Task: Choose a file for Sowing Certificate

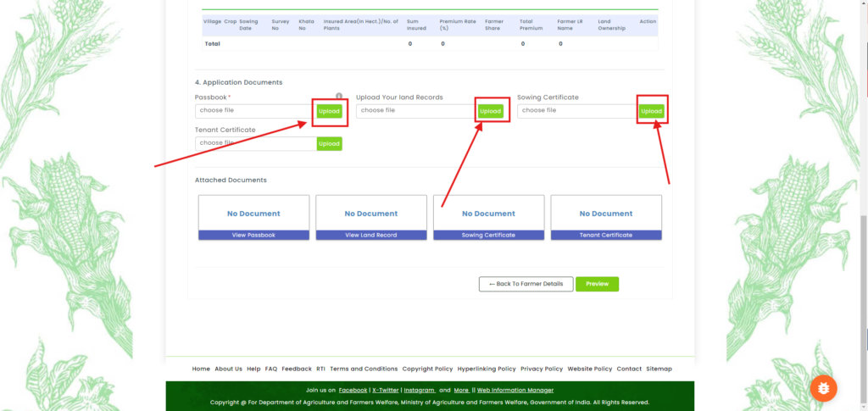Action: (x=577, y=111)
